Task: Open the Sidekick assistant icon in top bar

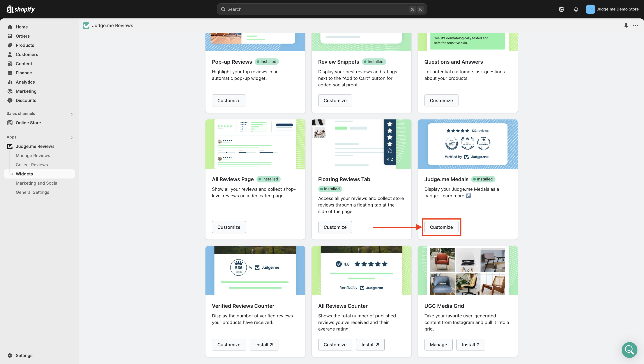Action: [561, 9]
